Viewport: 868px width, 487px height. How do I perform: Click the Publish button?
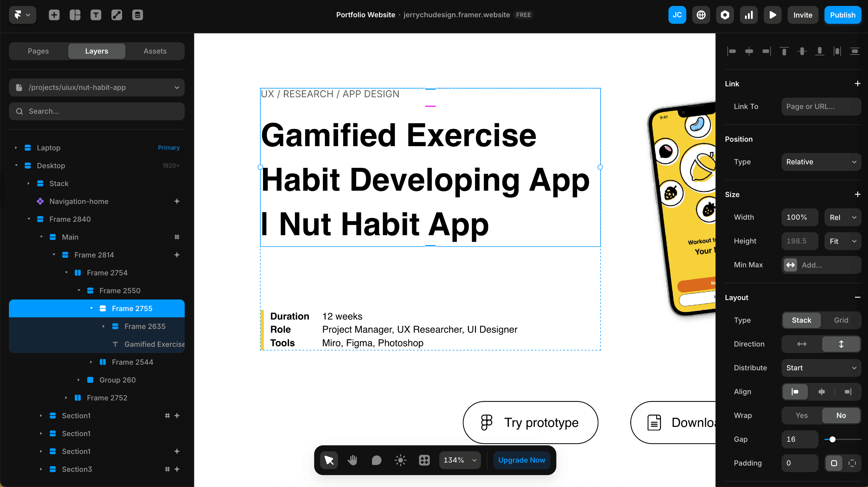click(842, 15)
